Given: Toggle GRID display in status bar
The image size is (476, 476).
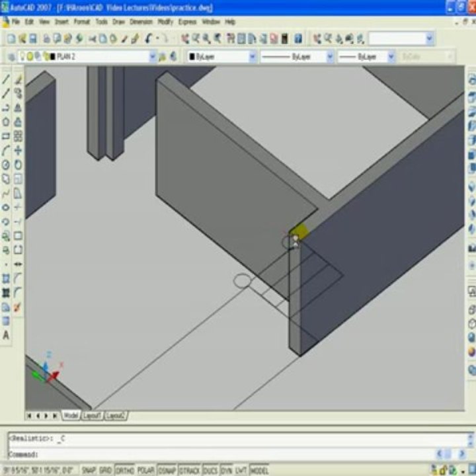Looking at the screenshot, I should coord(105,471).
